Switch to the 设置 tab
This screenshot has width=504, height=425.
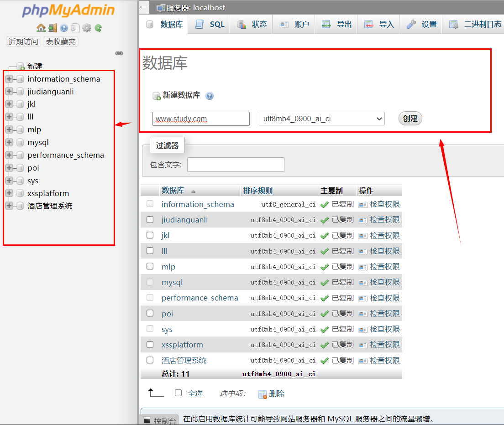[x=421, y=24]
